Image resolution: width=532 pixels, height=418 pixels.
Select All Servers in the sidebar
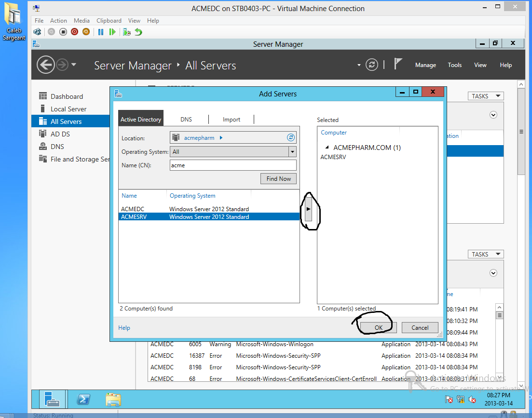[x=70, y=121]
